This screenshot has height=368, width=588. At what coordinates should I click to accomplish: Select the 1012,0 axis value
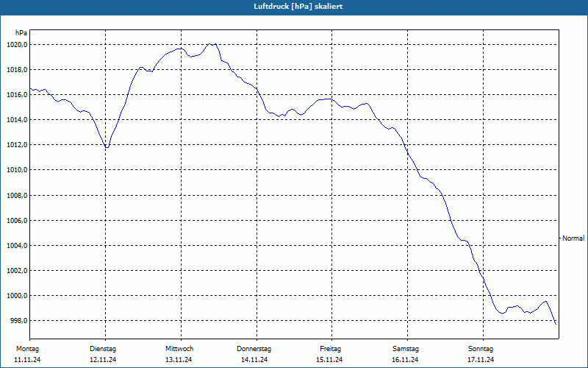(17, 145)
